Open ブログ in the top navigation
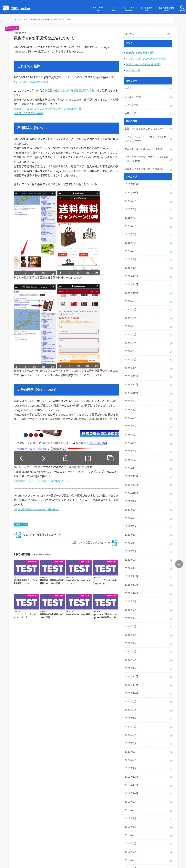 point(113,8)
